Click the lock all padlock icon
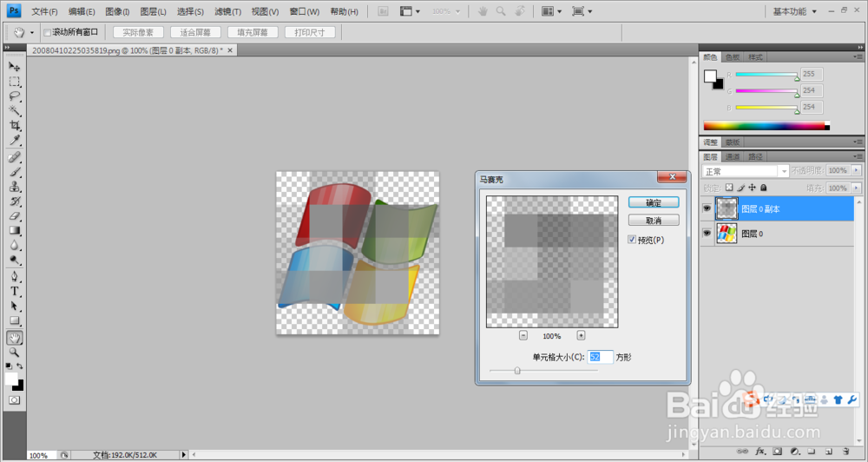 coord(763,188)
